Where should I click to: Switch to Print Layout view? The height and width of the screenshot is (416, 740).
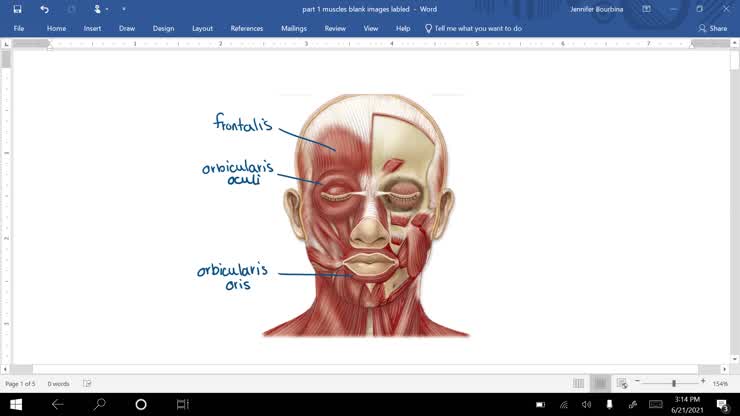pyautogui.click(x=600, y=383)
